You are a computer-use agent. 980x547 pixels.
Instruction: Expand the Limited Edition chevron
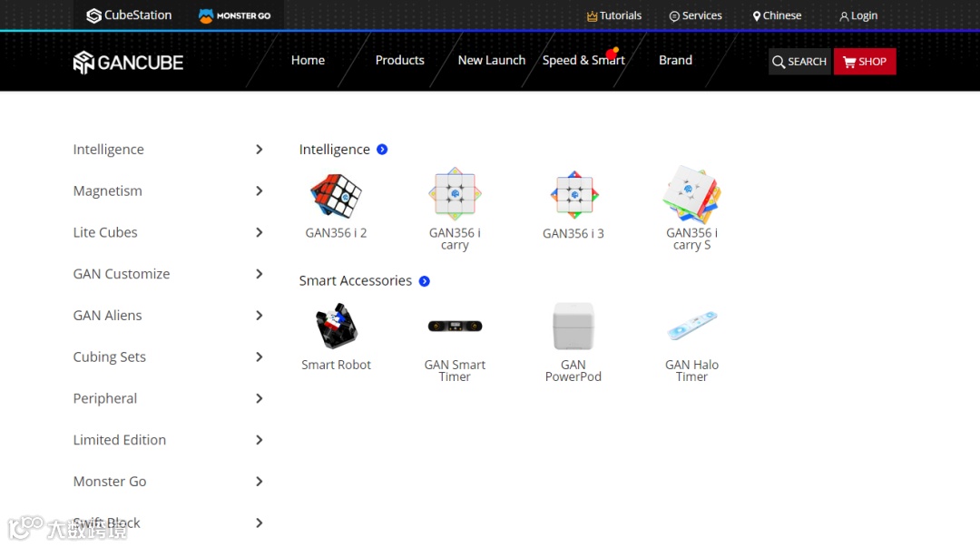click(260, 440)
